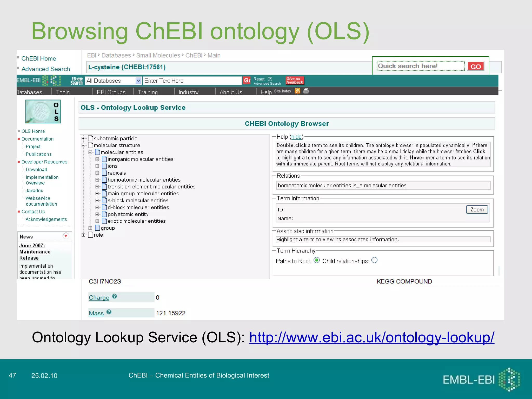
Task: Focus the Enter Text Here field
Action: pos(192,81)
